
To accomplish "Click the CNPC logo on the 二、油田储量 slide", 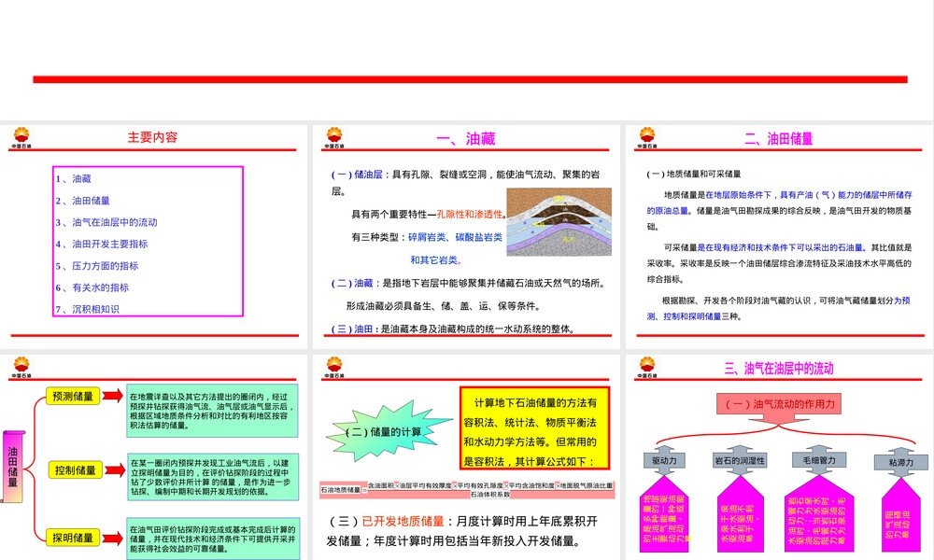I will [x=647, y=137].
